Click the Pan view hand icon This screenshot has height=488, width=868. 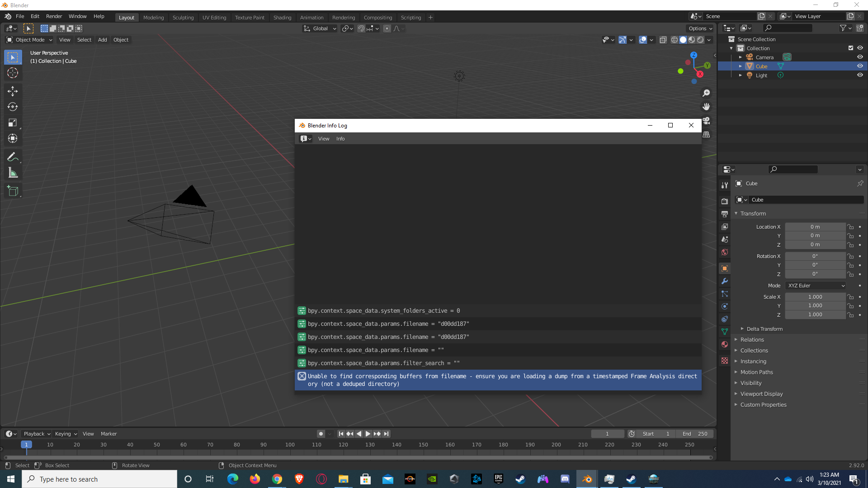[x=706, y=107]
